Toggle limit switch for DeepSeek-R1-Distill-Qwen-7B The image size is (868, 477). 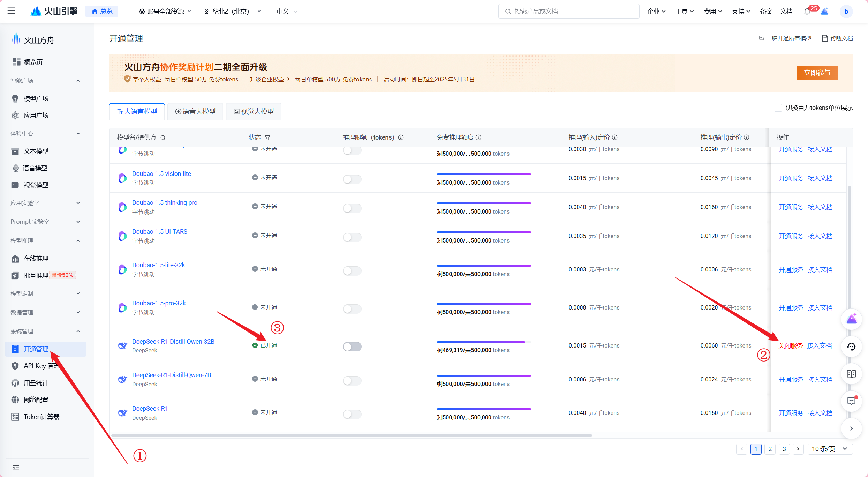(352, 381)
